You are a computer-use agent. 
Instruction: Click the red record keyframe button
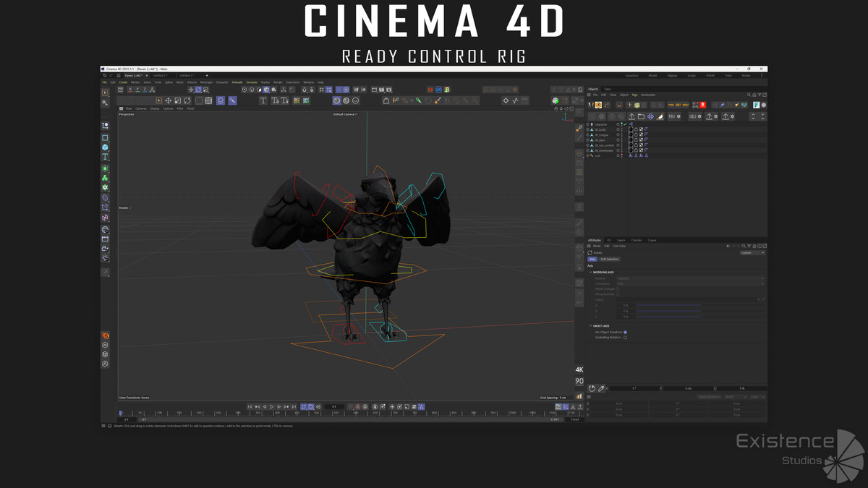[357, 407]
